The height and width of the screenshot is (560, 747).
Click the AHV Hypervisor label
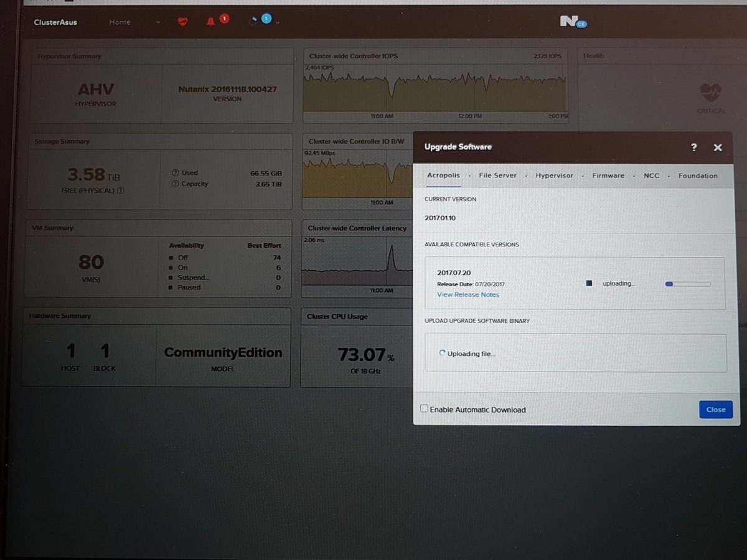[x=96, y=89]
